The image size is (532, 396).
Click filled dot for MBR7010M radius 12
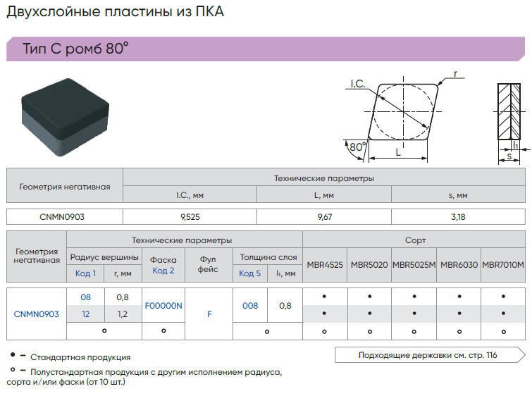click(x=504, y=314)
